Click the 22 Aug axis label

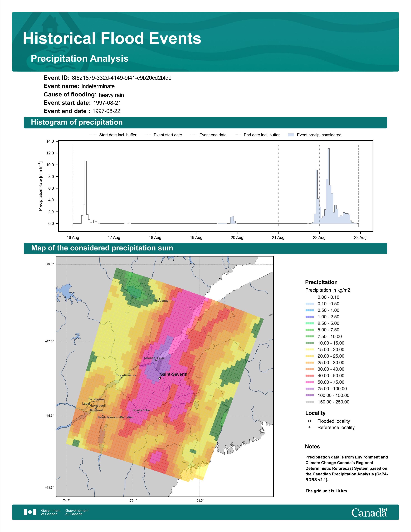[319, 237]
